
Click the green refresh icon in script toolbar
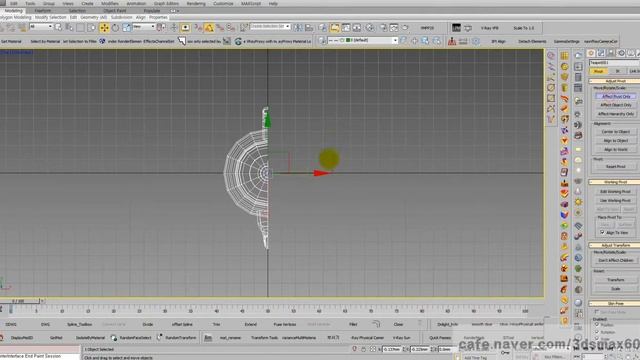[238, 41]
